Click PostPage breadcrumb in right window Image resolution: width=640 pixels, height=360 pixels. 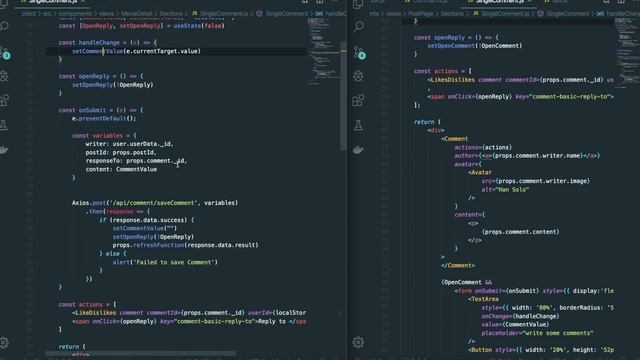coord(421,13)
